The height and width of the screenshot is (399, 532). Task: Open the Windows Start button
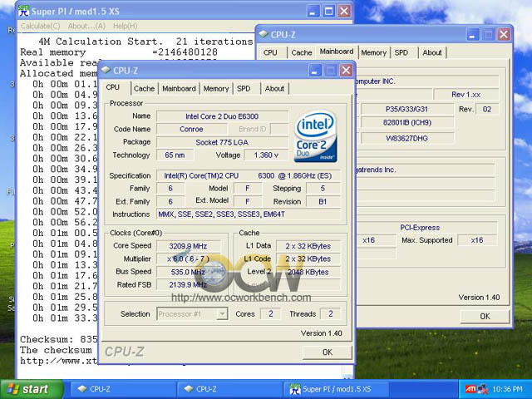[x=32, y=389]
